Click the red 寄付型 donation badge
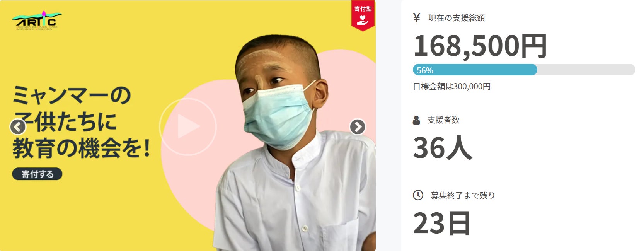 tap(363, 16)
